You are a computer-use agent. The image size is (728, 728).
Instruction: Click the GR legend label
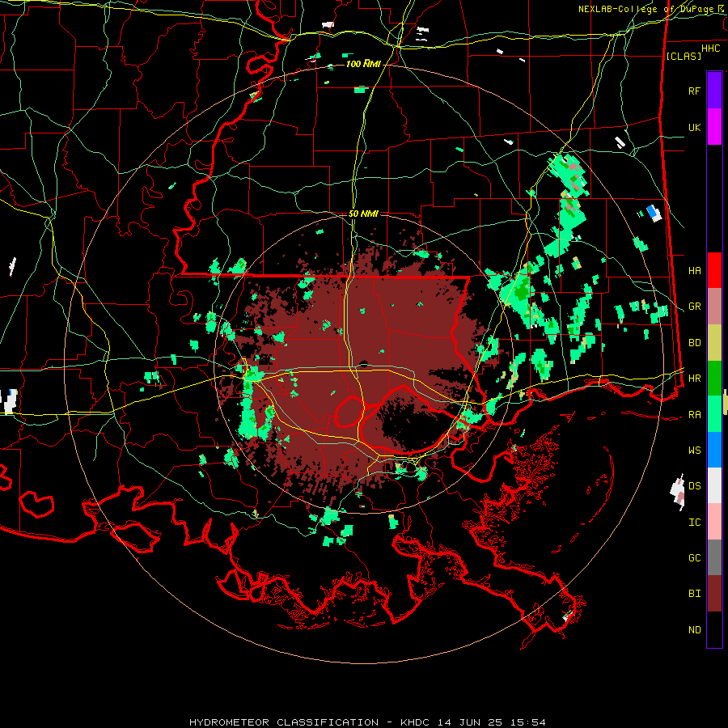pos(695,307)
